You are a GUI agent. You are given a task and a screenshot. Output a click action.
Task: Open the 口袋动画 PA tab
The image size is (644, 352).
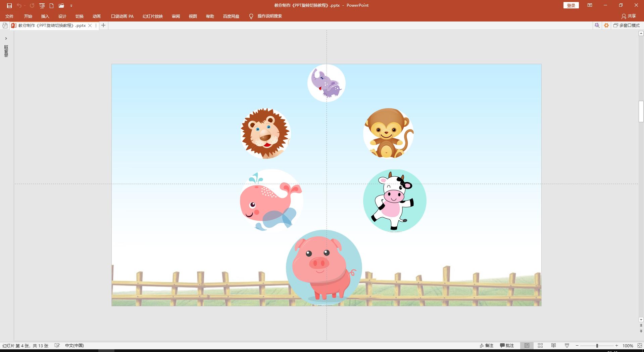click(x=122, y=16)
